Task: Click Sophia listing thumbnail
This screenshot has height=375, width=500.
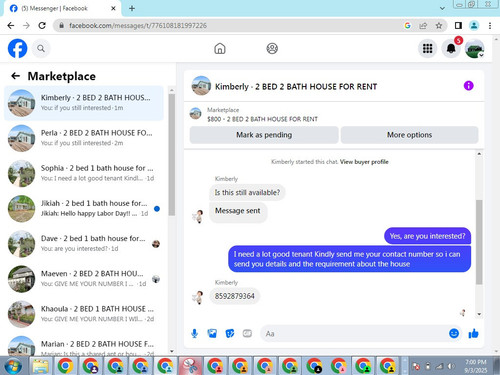Action: coord(21,173)
